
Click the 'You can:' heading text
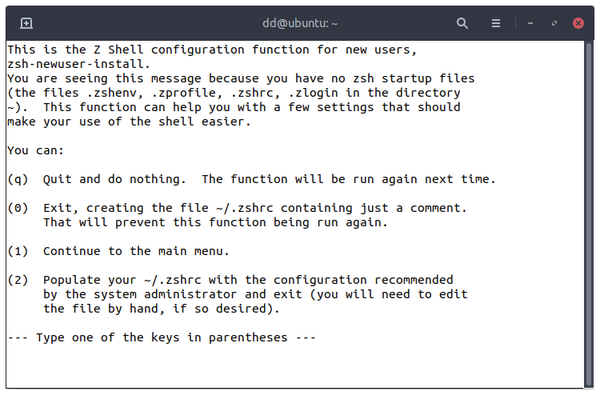click(x=36, y=150)
